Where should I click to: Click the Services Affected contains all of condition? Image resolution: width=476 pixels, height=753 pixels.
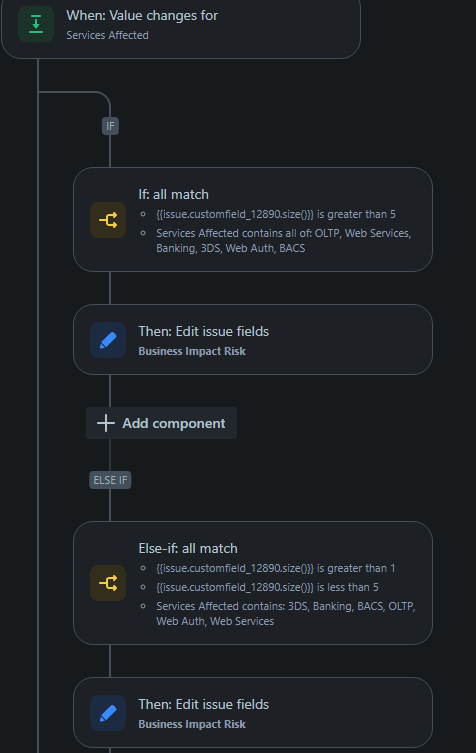[x=283, y=241]
